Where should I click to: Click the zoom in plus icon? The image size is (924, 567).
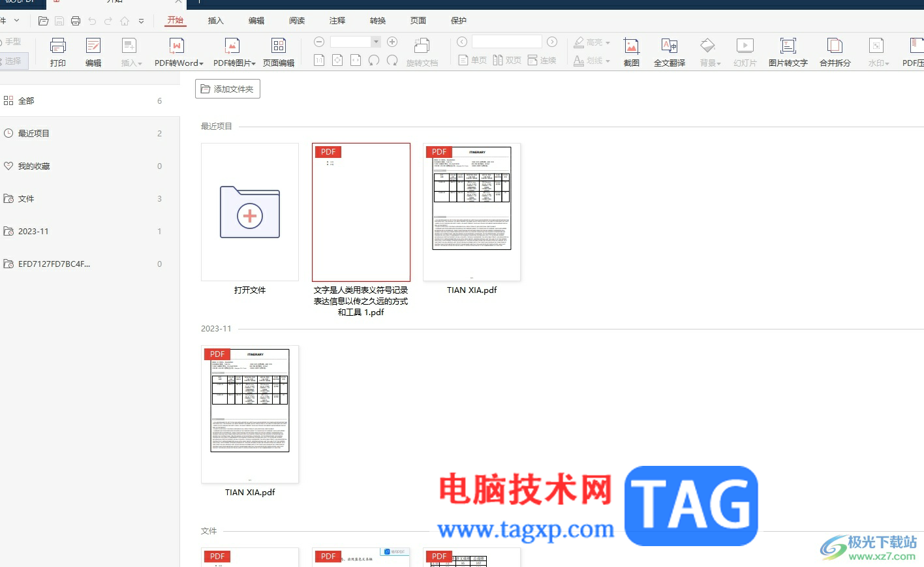pyautogui.click(x=392, y=42)
